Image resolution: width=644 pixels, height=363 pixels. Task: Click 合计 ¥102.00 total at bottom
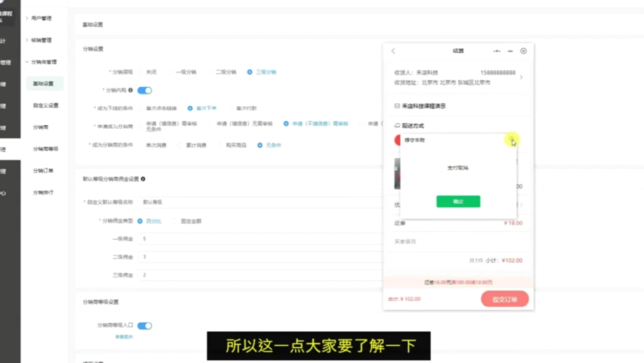(x=404, y=299)
